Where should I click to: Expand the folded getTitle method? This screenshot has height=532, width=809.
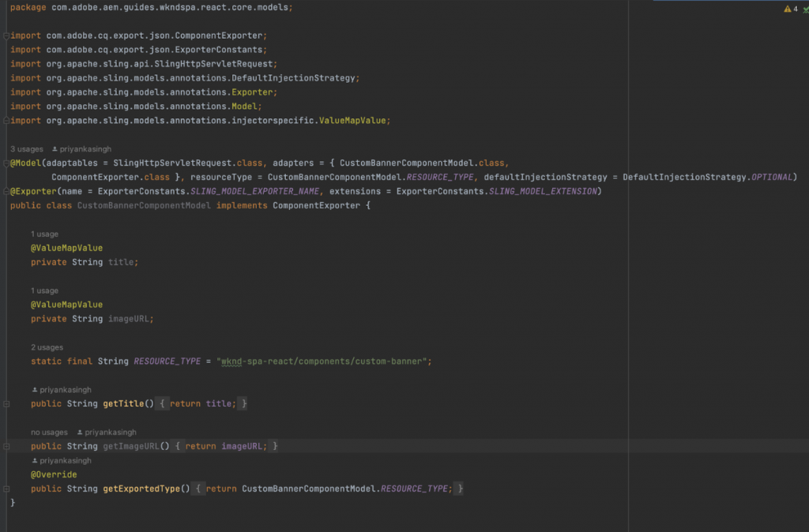(6, 403)
